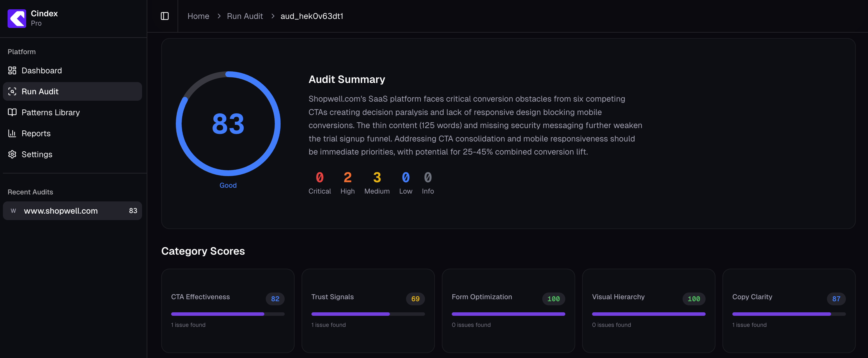The width and height of the screenshot is (868, 358).
Task: Click the Run Audit scan icon
Action: pyautogui.click(x=13, y=91)
